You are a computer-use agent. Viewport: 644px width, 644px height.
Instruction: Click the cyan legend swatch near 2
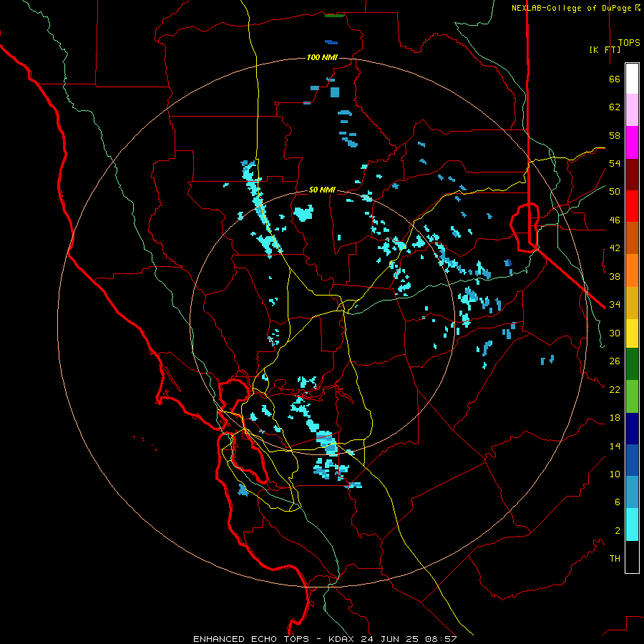[x=632, y=525]
